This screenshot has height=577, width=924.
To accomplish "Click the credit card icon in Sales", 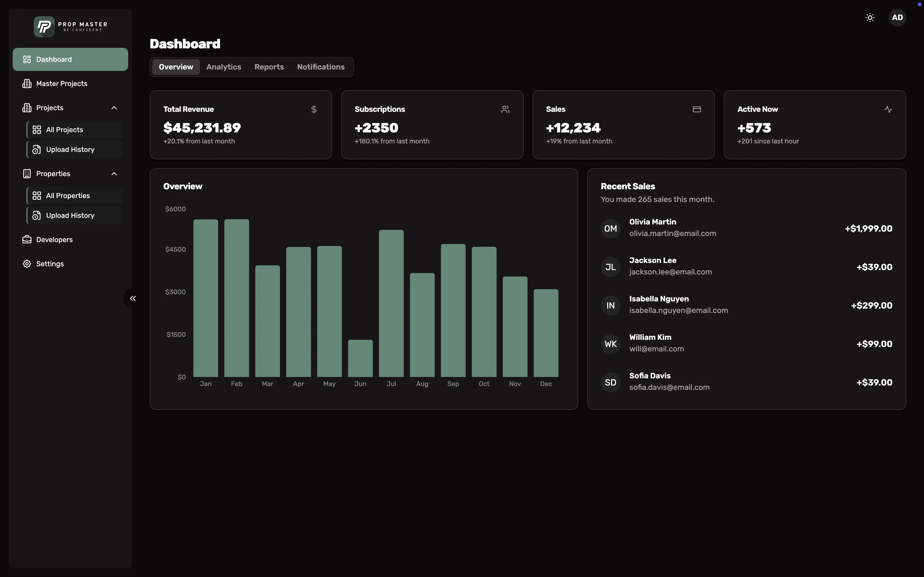I will click(696, 110).
